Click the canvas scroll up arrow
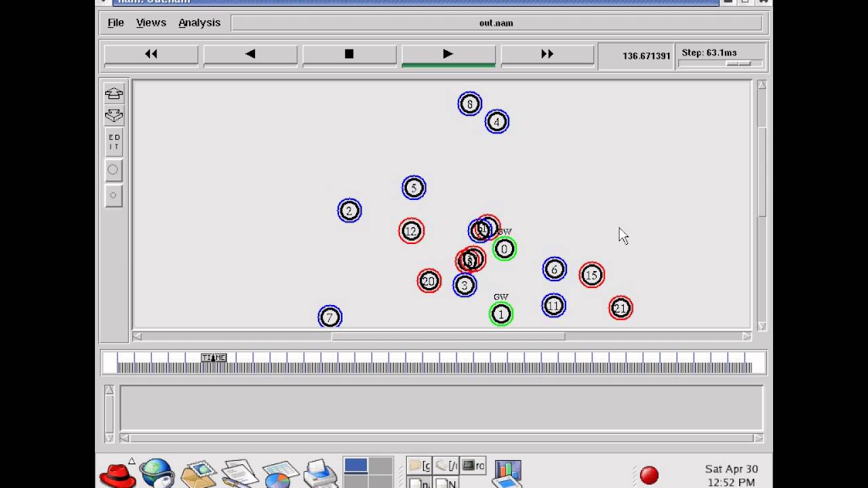This screenshot has height=488, width=868. 762,85
